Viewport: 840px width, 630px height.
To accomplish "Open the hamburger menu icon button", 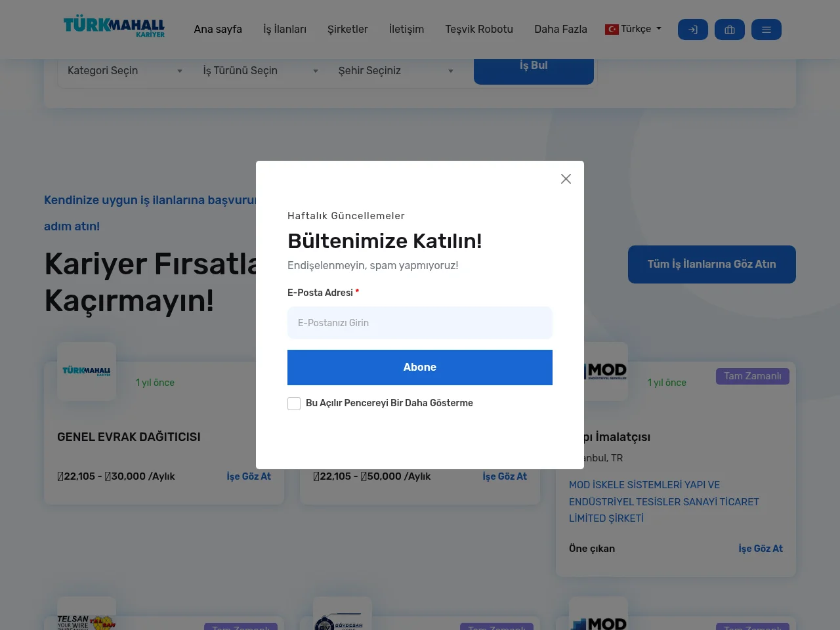I will pos(766,30).
